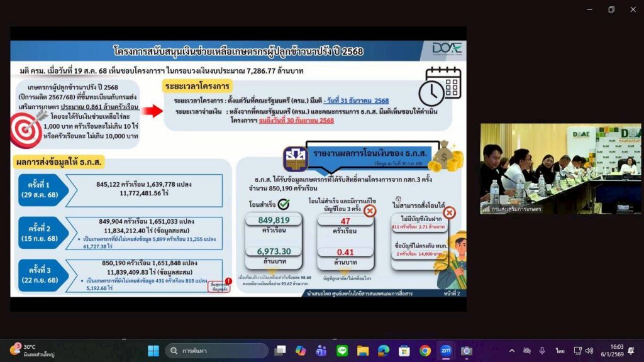Open the LINE app icon
Image resolution: width=644 pixels, height=362 pixels.
coord(342,350)
